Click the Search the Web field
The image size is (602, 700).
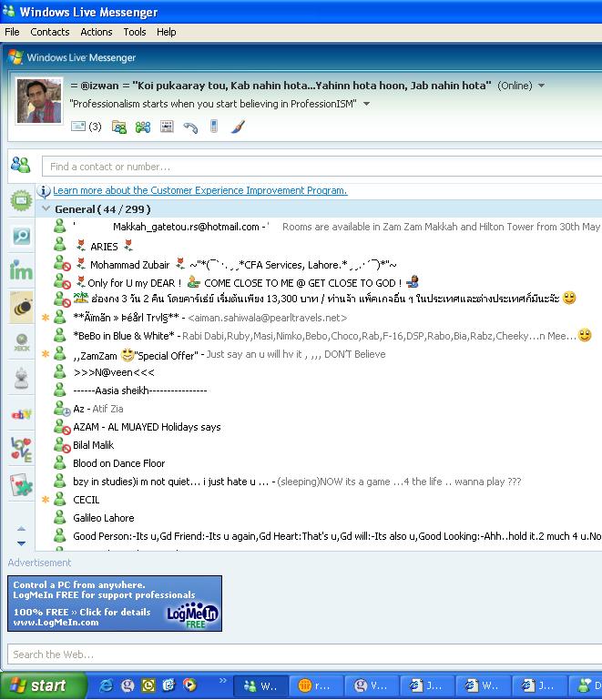click(x=304, y=654)
